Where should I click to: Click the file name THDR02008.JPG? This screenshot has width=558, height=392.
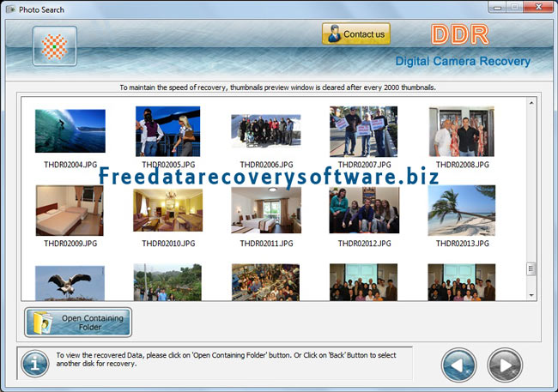pyautogui.click(x=462, y=165)
